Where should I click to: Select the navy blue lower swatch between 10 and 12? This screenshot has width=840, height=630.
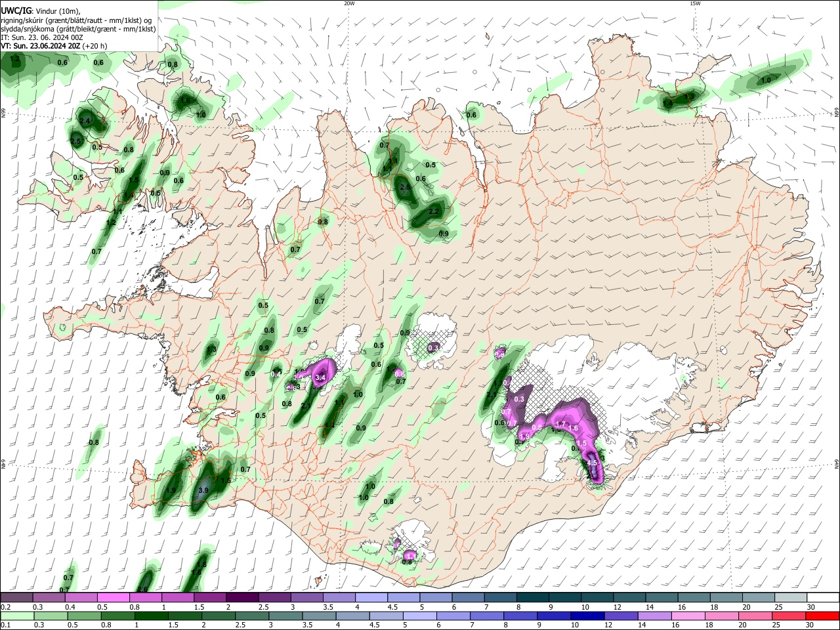pyautogui.click(x=588, y=616)
